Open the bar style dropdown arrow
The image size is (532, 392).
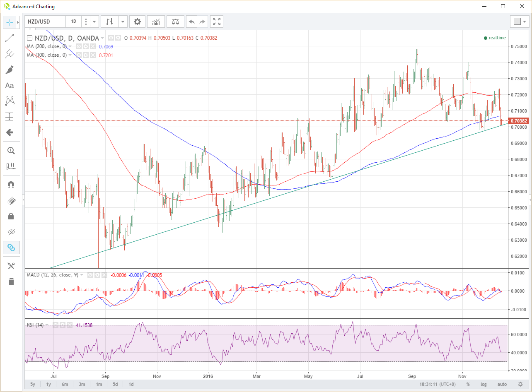coord(123,22)
